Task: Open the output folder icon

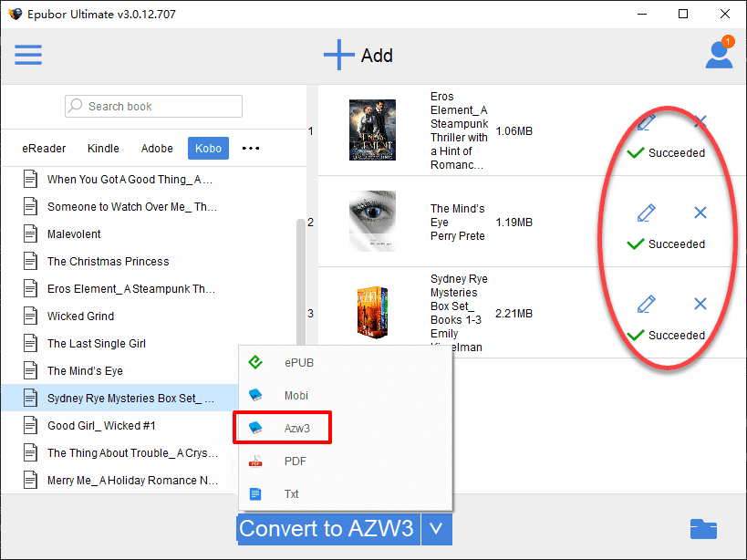Action: 703,529
